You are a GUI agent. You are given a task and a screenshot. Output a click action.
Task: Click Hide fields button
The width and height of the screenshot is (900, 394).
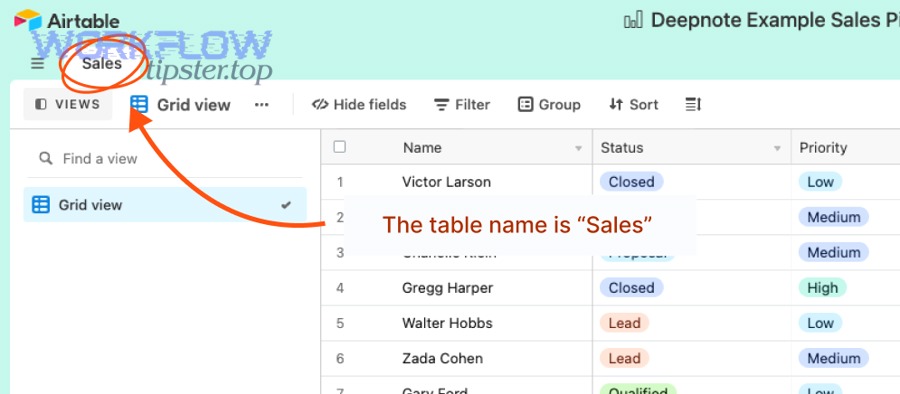359,105
